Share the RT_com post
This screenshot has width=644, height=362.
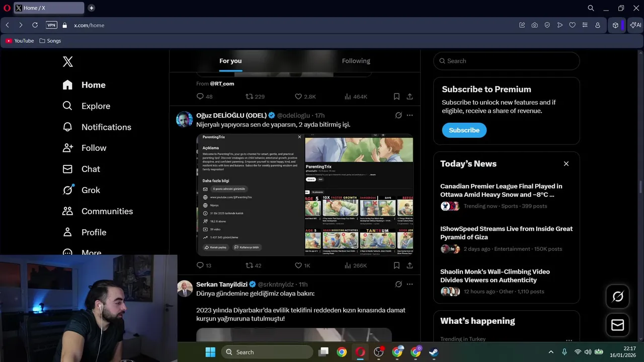(410, 97)
